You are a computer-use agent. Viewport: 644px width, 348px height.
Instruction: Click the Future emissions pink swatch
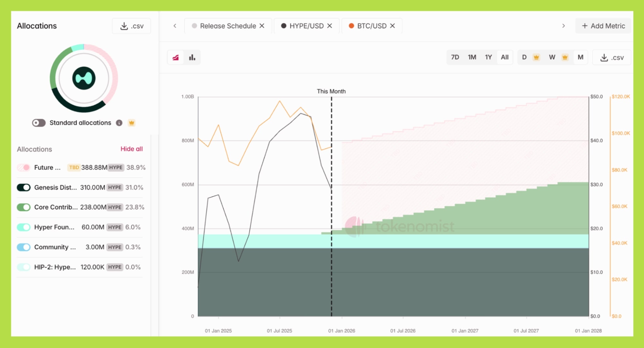[24, 167]
